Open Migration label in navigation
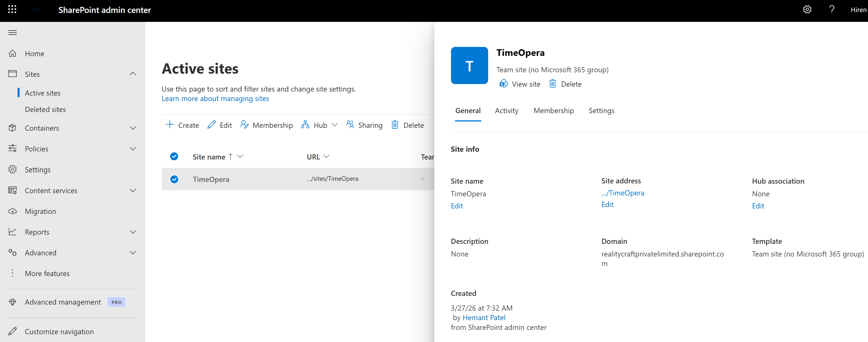This screenshot has width=868, height=342. point(40,211)
